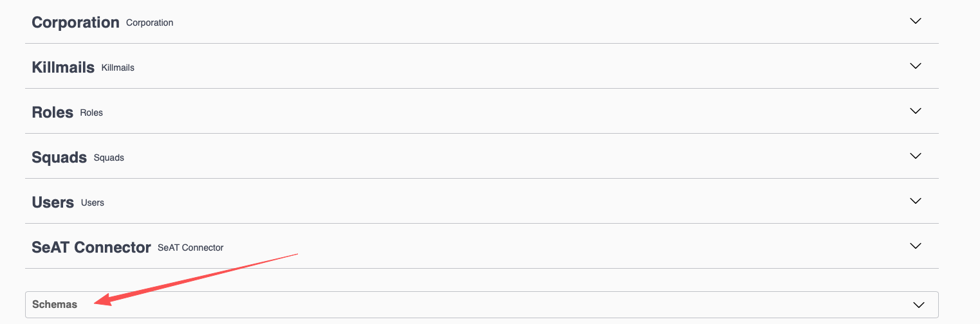Screen dimensions: 980x324
Task: Click the SeAT Connector chevron arrow
Action: [916, 246]
